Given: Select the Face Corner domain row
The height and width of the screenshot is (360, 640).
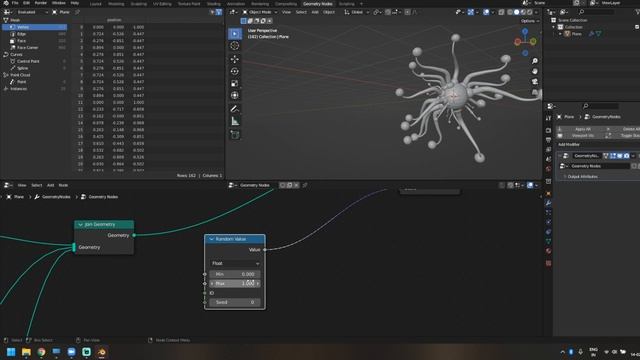Looking at the screenshot, I should coord(35,48).
